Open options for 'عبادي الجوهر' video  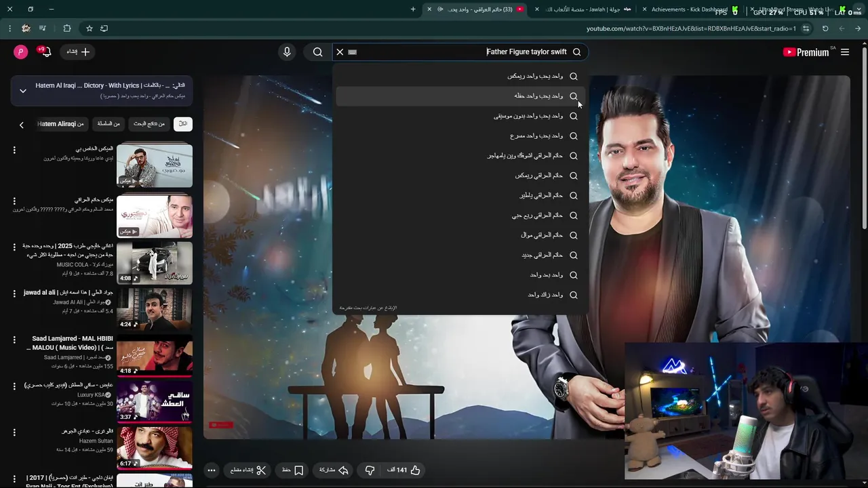coord(14,432)
